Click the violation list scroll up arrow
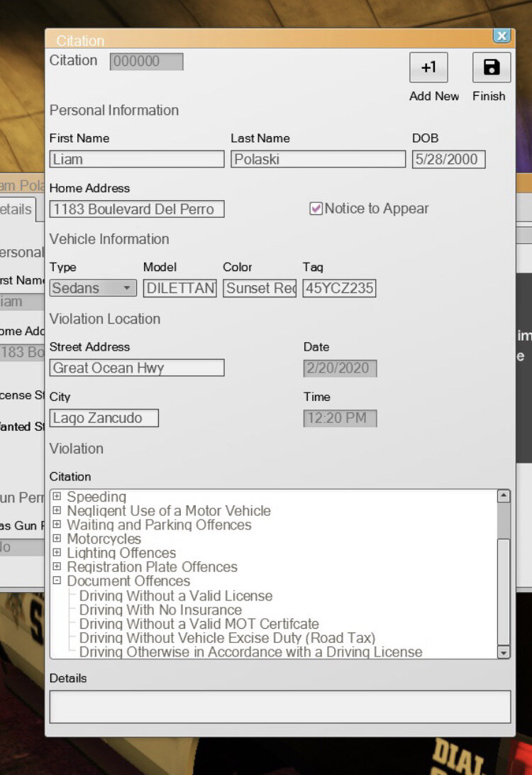 tap(504, 497)
